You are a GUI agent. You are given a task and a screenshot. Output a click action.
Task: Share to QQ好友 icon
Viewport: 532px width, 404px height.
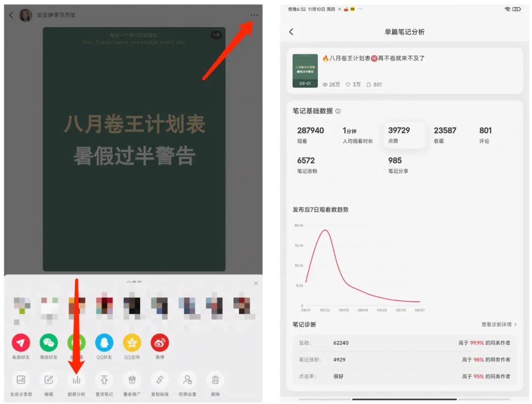104,342
